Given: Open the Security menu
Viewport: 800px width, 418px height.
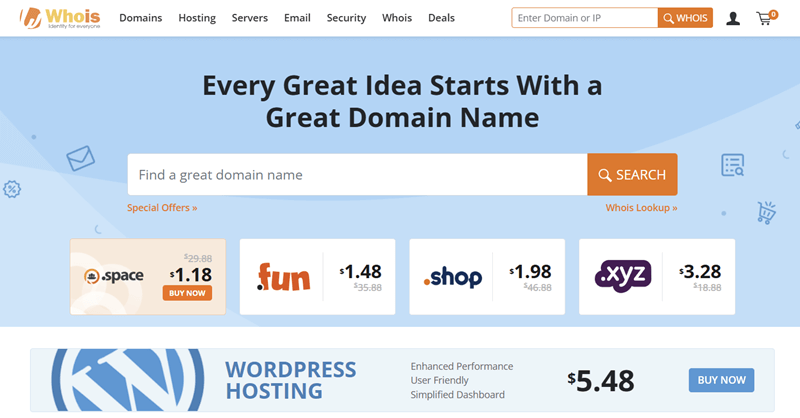Looking at the screenshot, I should pos(346,18).
